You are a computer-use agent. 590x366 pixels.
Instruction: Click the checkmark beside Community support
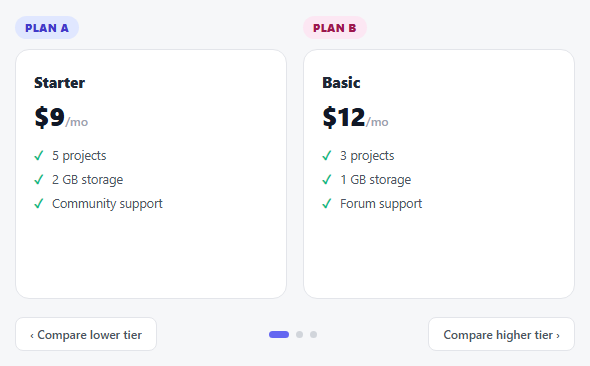(x=39, y=204)
